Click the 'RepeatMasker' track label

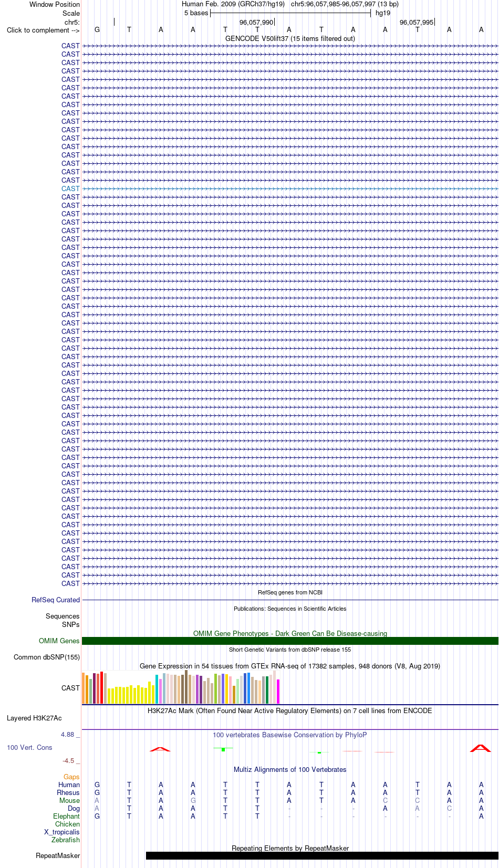(x=58, y=855)
